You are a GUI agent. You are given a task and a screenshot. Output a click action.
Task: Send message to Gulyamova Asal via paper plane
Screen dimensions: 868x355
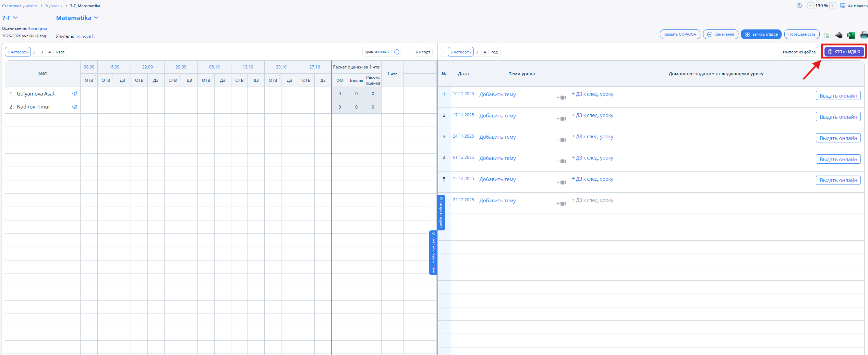(x=74, y=94)
